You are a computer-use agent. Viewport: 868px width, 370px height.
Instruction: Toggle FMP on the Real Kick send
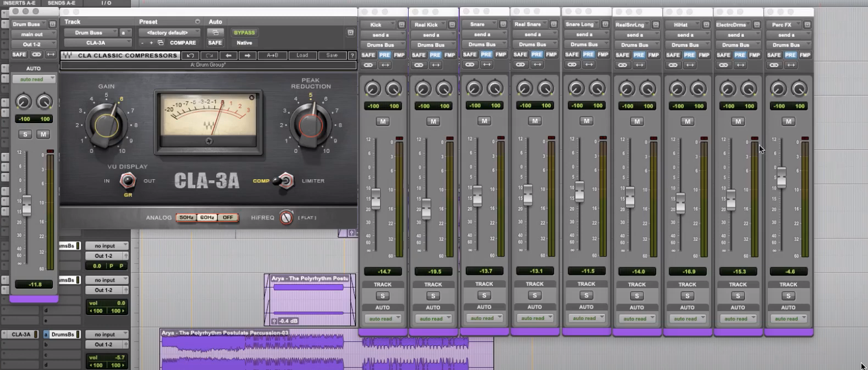(449, 55)
